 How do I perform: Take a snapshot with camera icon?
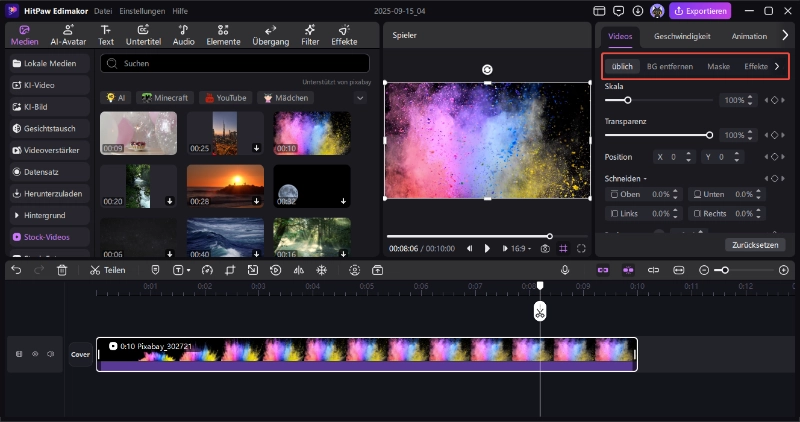click(x=545, y=249)
